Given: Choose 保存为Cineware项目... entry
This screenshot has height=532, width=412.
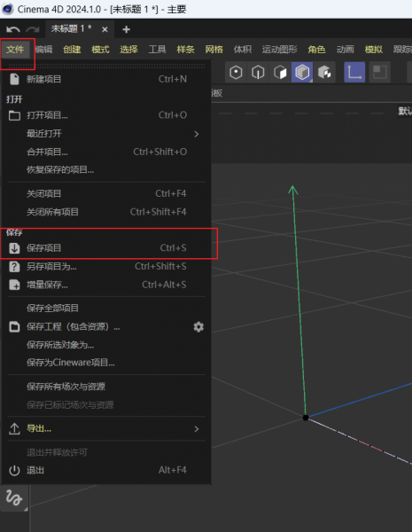Looking at the screenshot, I should click(x=106, y=363).
